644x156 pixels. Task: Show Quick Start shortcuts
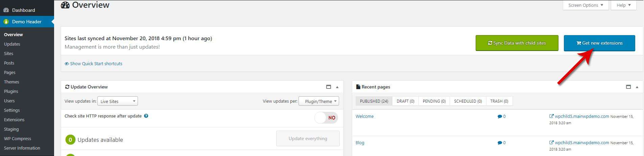click(x=93, y=63)
